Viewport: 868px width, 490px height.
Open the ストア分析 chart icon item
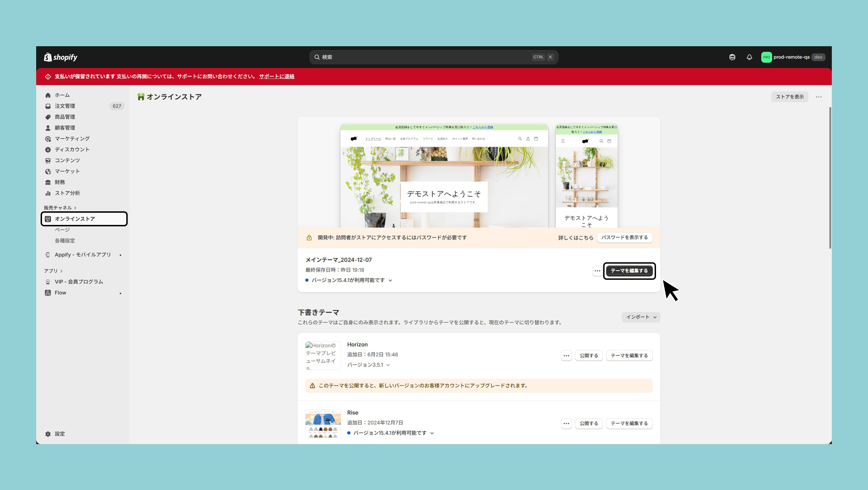tap(48, 193)
